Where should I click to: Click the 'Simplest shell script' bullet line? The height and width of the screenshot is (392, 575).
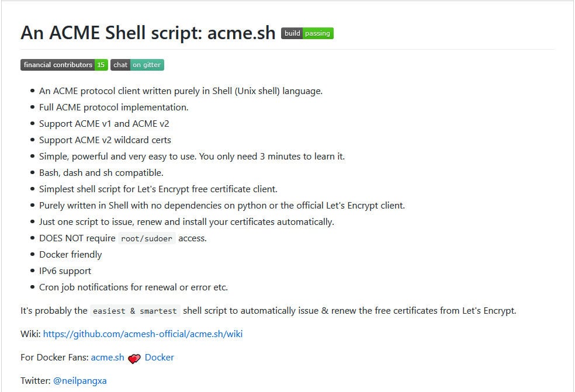[x=158, y=189]
